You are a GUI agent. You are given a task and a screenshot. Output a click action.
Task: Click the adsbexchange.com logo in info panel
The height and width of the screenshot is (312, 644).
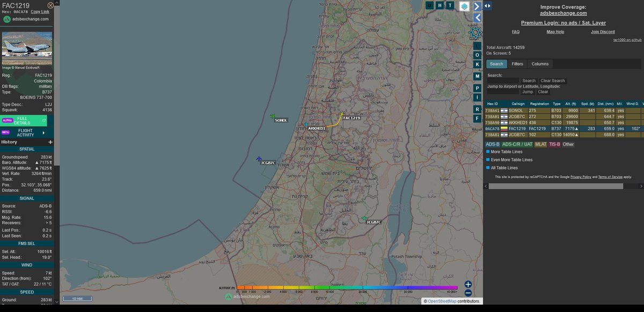(26, 19)
